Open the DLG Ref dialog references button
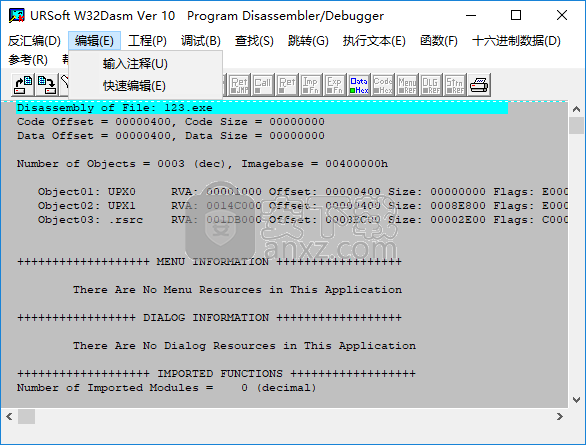This screenshot has width=586, height=445. tap(431, 85)
